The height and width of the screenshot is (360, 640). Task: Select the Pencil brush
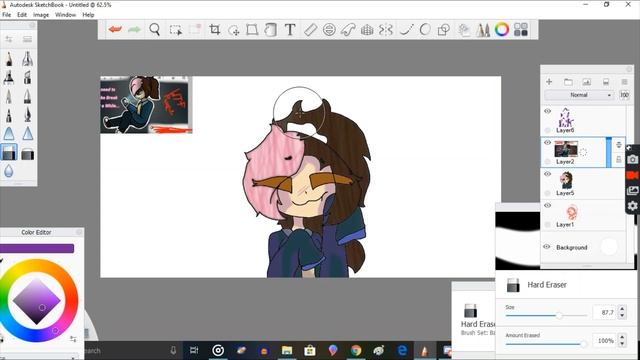pos(9,60)
